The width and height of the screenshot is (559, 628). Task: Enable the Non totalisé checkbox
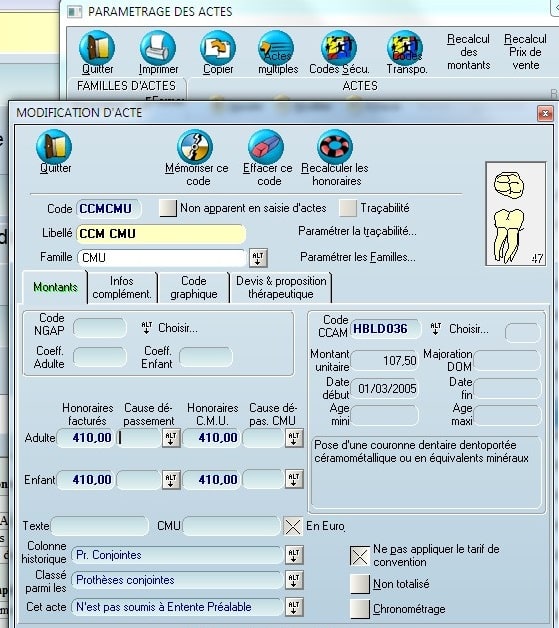click(360, 584)
